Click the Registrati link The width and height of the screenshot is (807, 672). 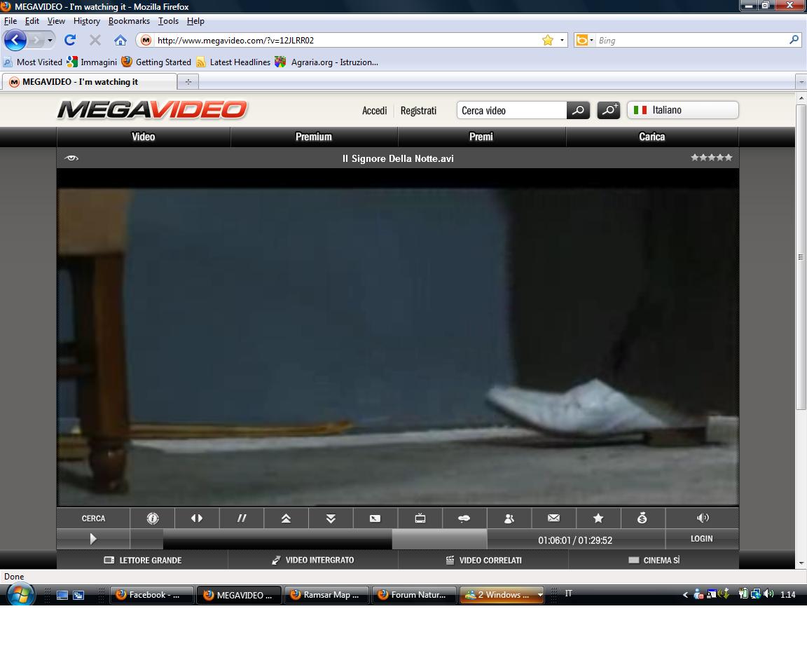click(418, 111)
